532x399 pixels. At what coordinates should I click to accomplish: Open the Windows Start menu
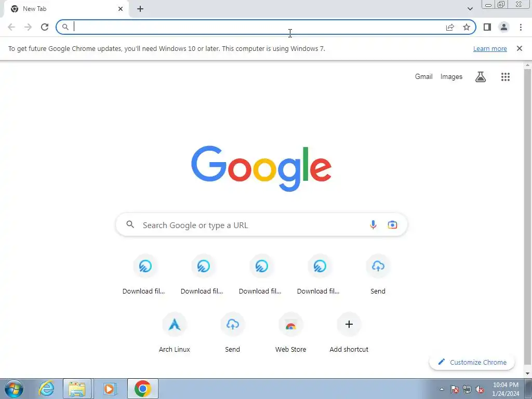(14, 389)
